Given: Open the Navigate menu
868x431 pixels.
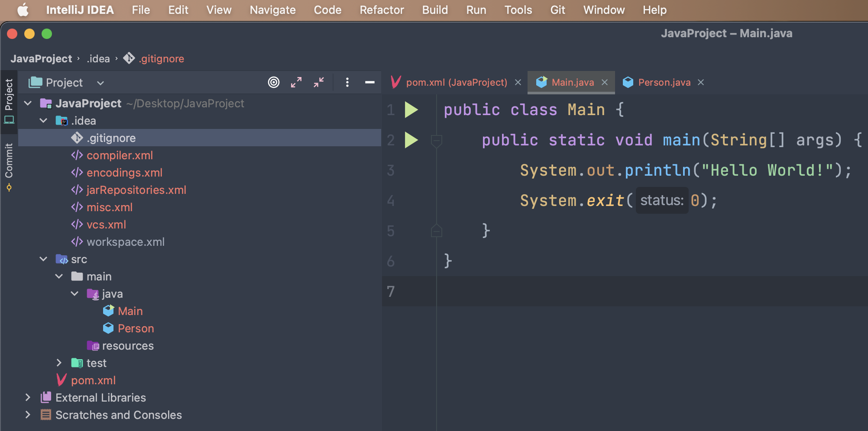Looking at the screenshot, I should pos(272,10).
